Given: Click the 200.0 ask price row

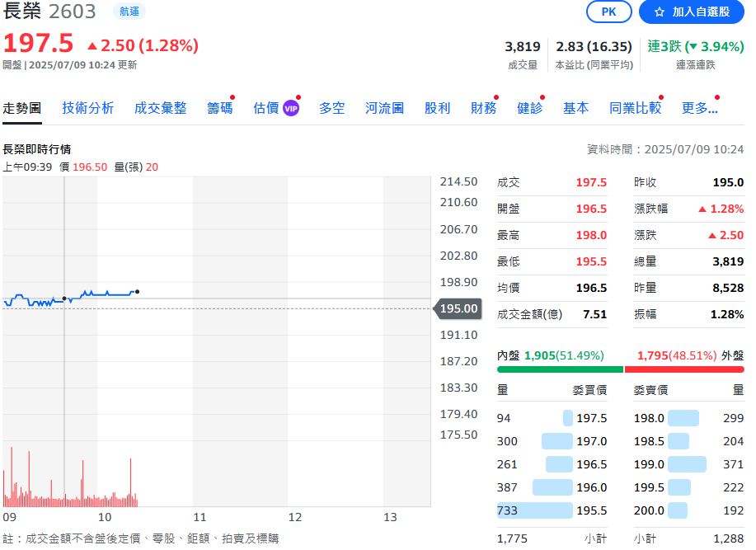Looking at the screenshot, I should point(689,510).
